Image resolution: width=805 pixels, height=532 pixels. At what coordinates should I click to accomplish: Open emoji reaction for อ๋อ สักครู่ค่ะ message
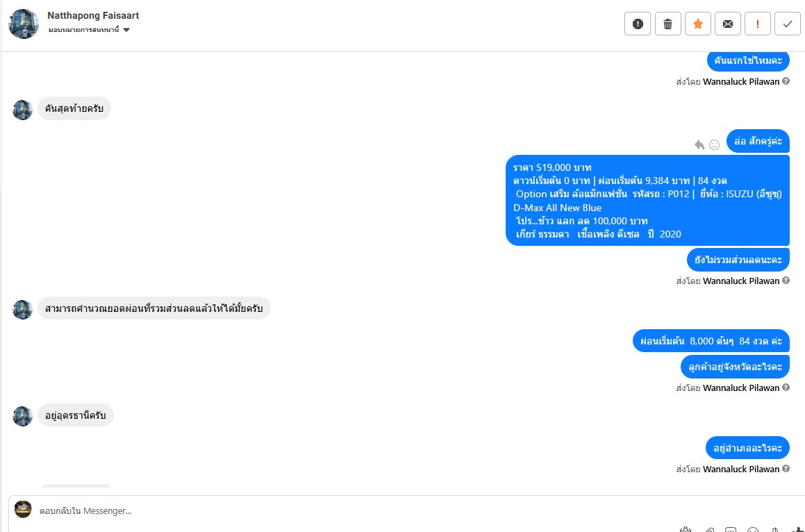714,144
